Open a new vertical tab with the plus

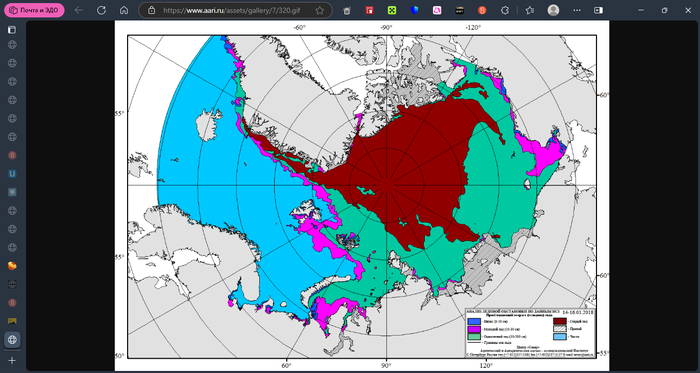(12, 360)
